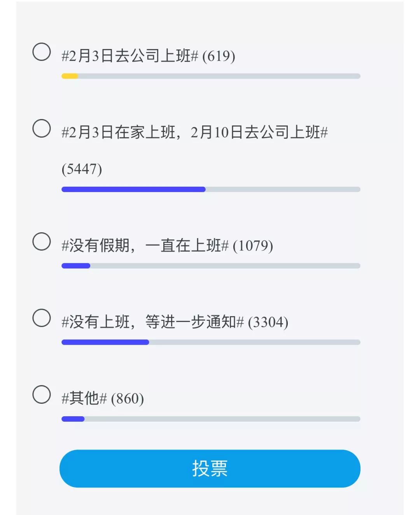The image size is (420, 515).
Task: Click the vote count (1079)
Action: click(253, 246)
